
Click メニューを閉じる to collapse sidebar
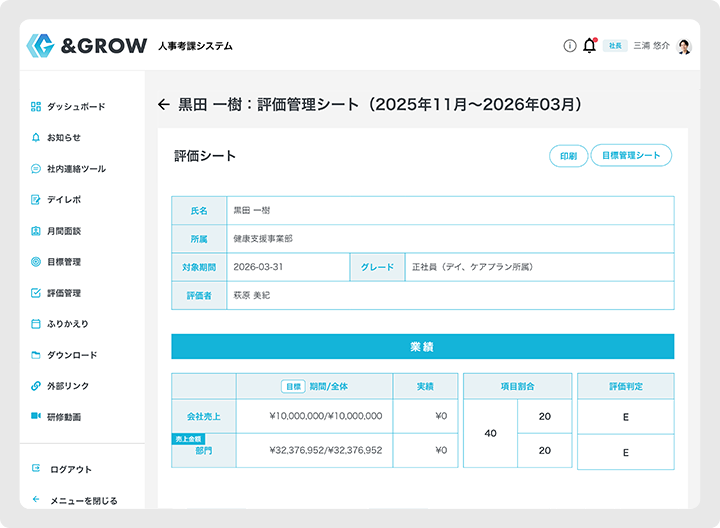point(83,500)
